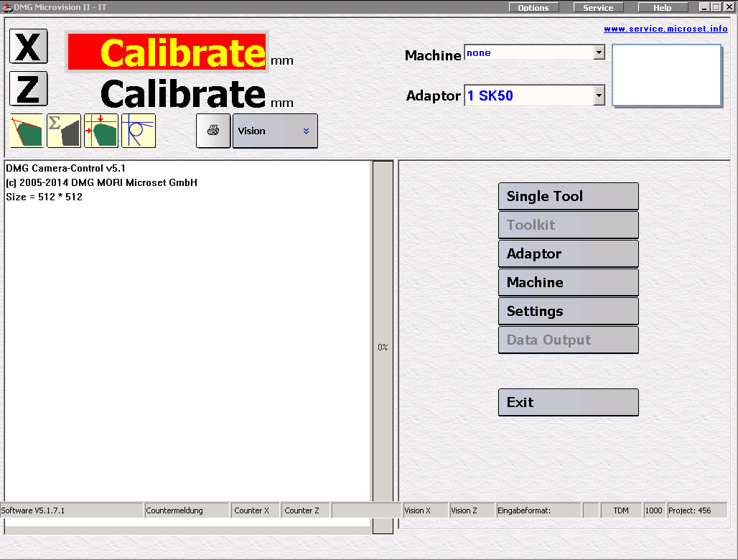Click the X axis button
This screenshot has width=738, height=560.
pyautogui.click(x=28, y=47)
